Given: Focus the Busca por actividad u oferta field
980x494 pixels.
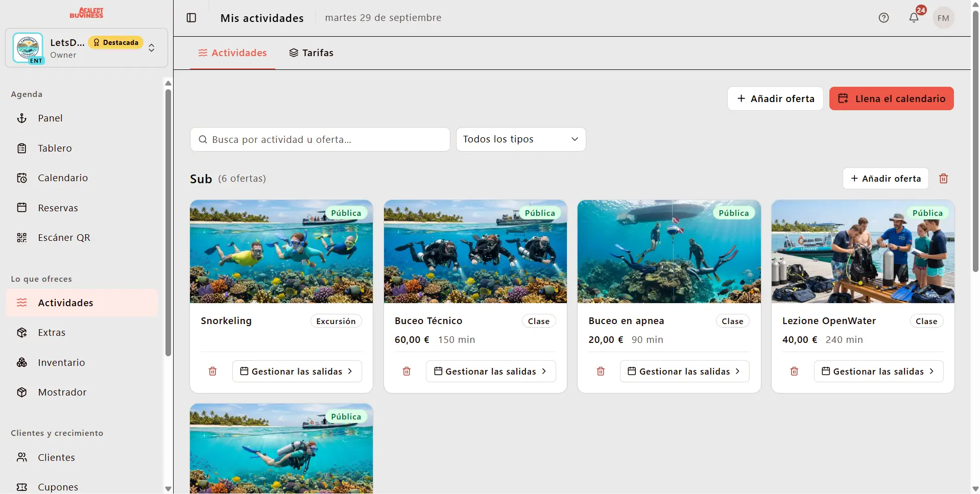Looking at the screenshot, I should coord(320,139).
